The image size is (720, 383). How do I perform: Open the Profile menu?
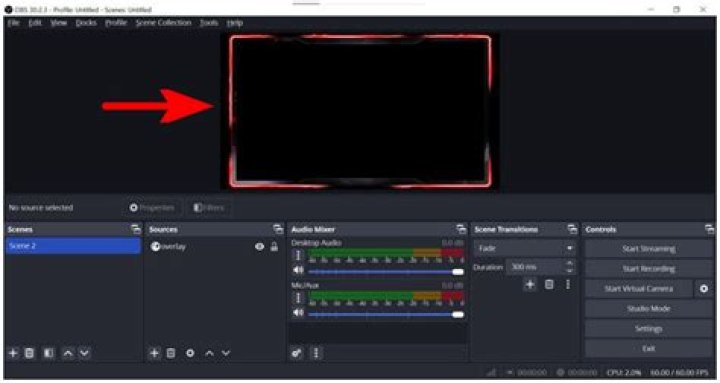[x=116, y=23]
